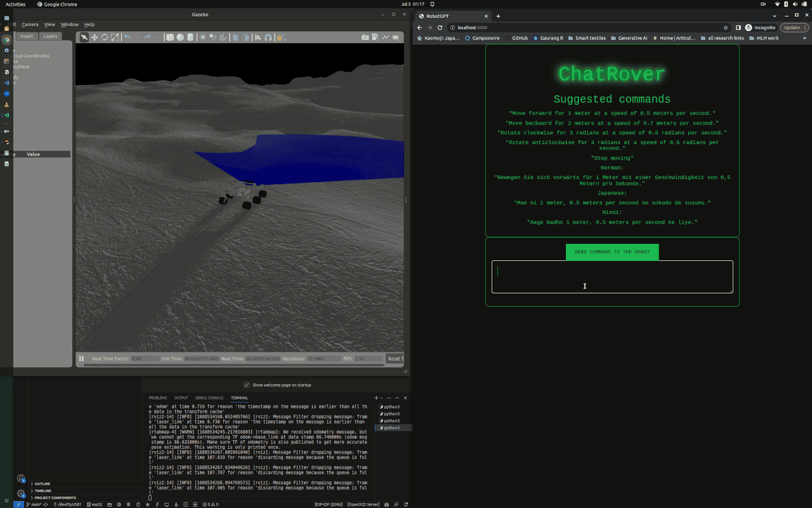
Task: Select the Gazebo rotate mode tool
Action: coord(105,37)
